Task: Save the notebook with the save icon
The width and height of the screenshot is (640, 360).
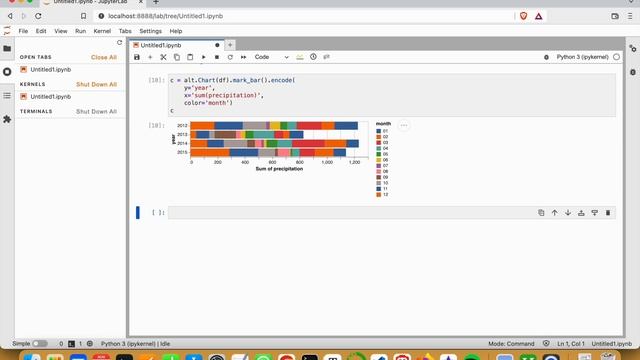Action: [137, 57]
